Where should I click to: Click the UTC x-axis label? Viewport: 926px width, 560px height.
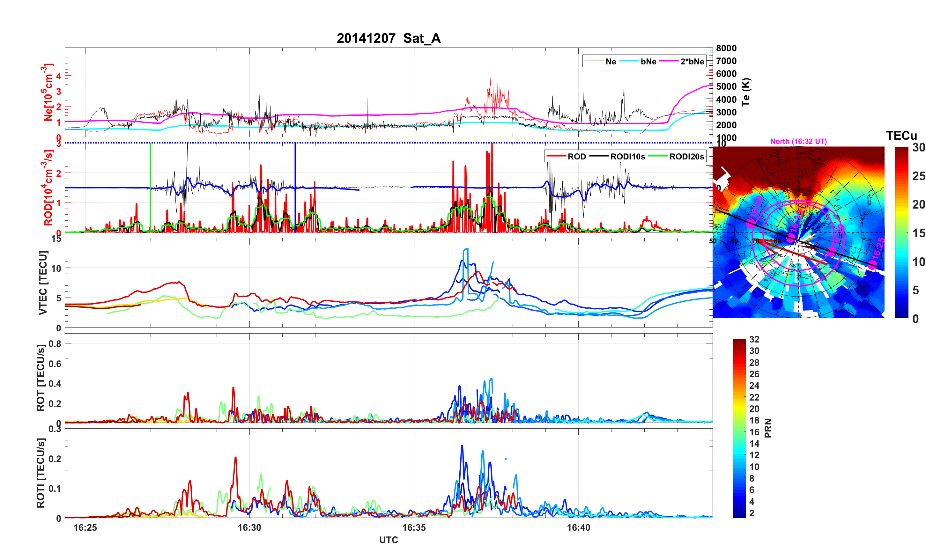388,540
